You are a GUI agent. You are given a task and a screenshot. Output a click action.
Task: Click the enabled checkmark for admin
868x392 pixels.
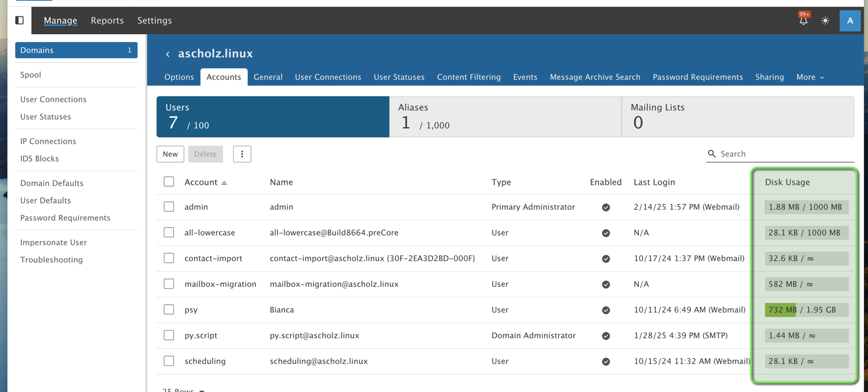pos(606,207)
